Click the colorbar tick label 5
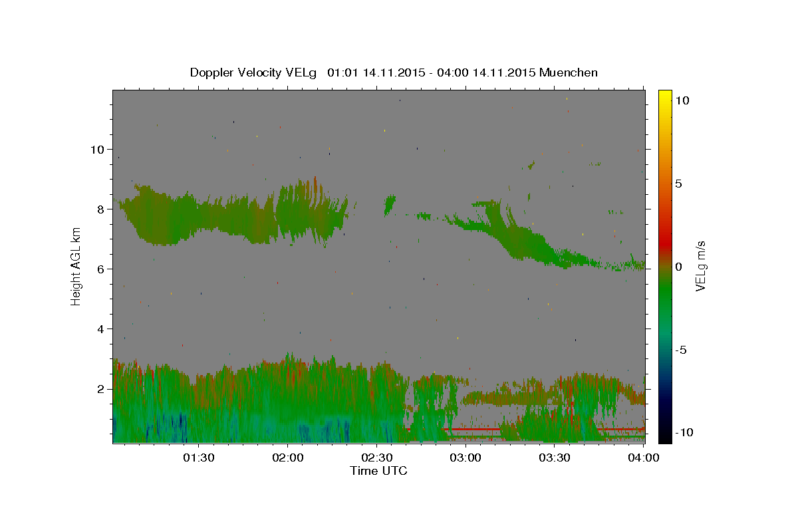Viewport: 798px width, 532px height. pos(678,184)
